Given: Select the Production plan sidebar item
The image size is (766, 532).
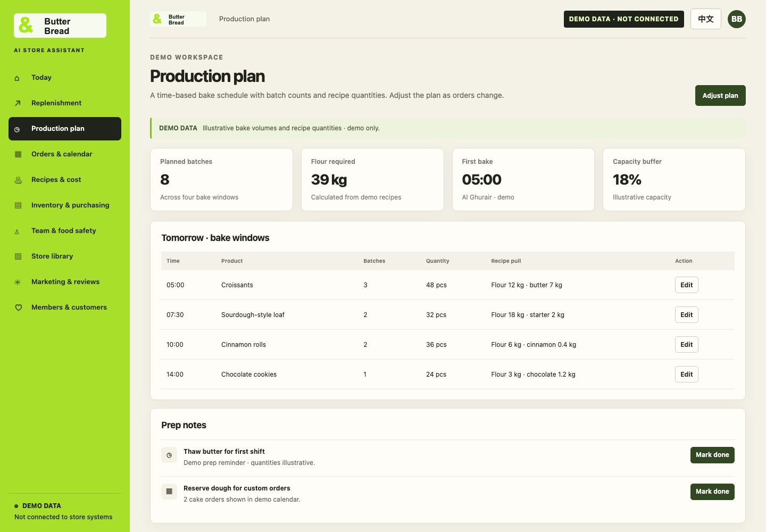Looking at the screenshot, I should click(x=65, y=129).
